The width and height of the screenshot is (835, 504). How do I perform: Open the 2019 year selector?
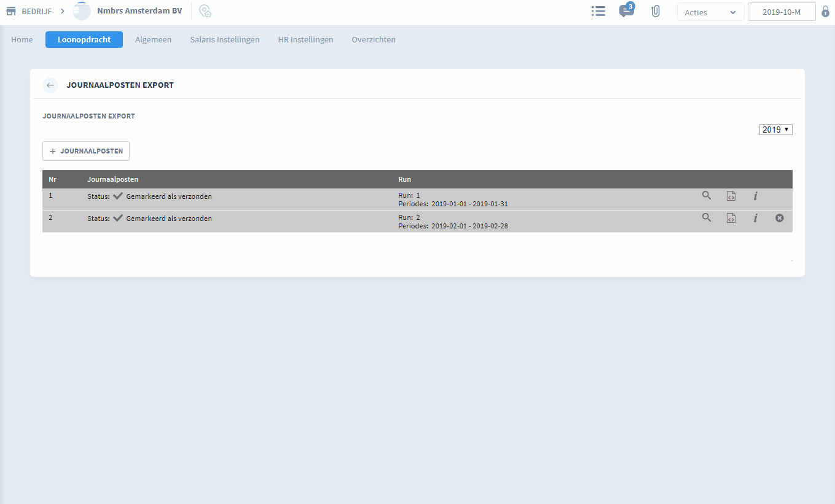(775, 130)
